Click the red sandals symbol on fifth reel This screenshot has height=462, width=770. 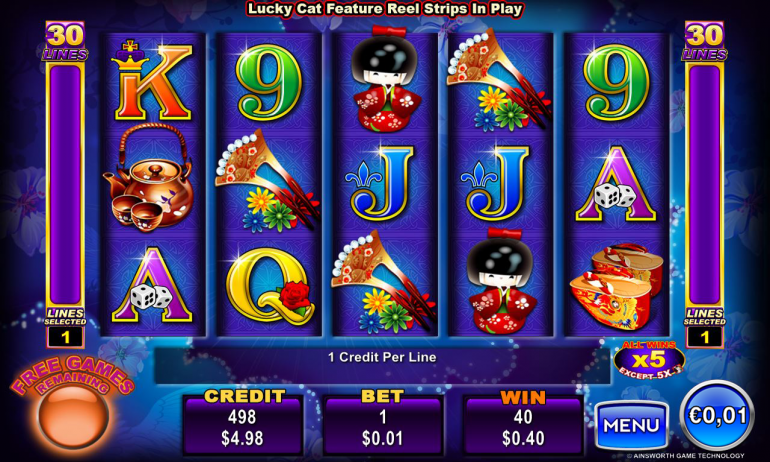616,287
